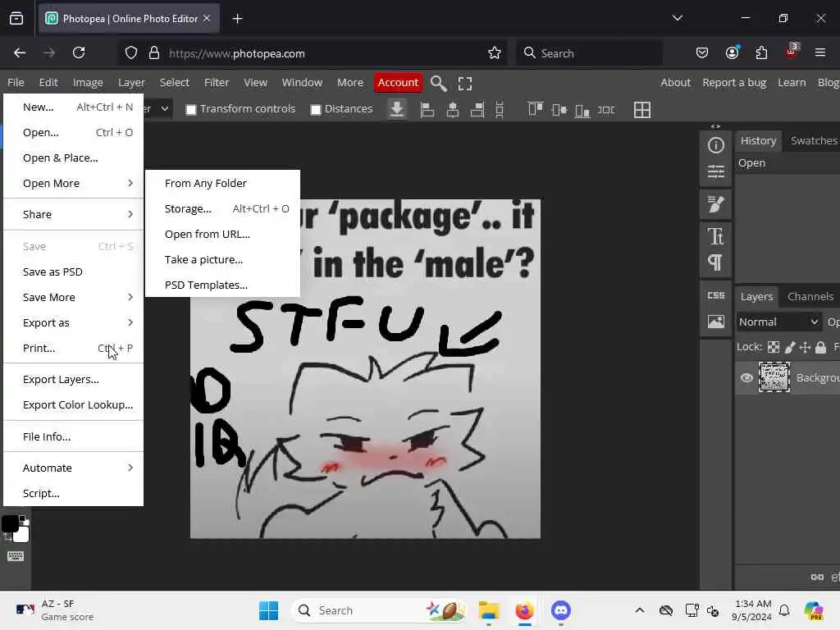Image resolution: width=840 pixels, height=630 pixels.
Task: Toggle fullscreen mode icon
Action: pos(465,83)
